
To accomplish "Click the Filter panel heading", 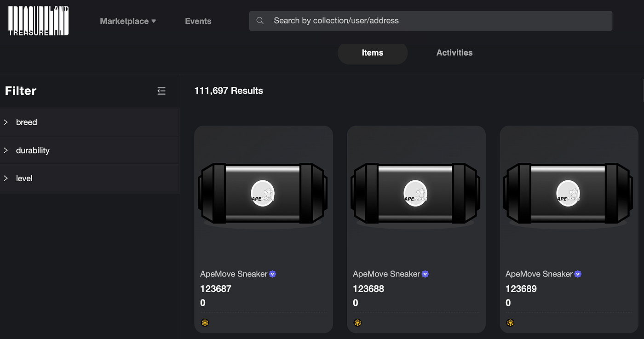I will pos(21,91).
